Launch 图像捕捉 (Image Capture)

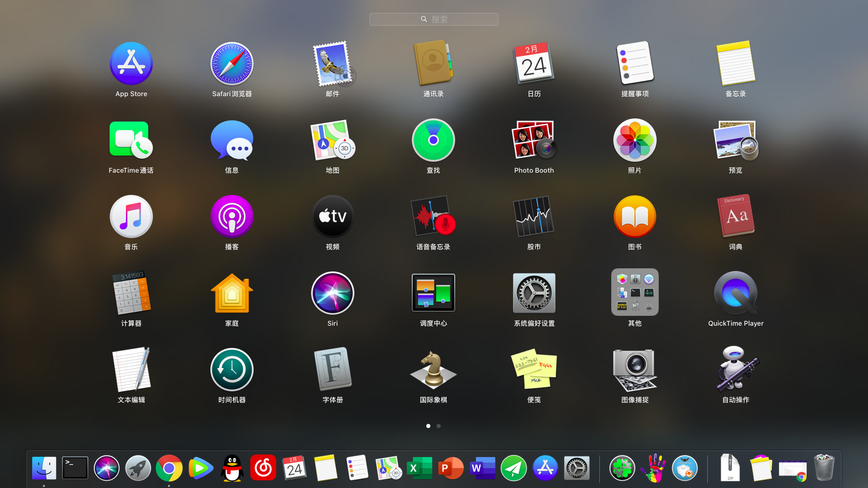(x=634, y=370)
